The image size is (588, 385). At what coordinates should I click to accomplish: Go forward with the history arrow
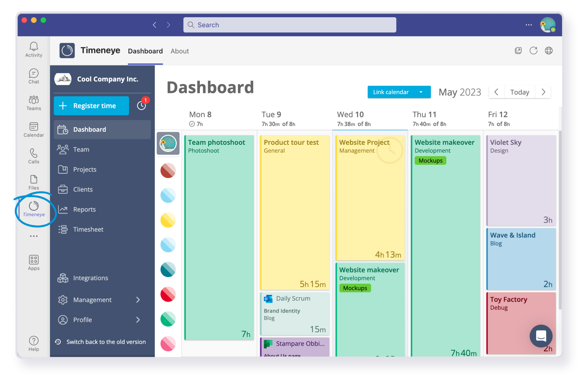(x=168, y=25)
